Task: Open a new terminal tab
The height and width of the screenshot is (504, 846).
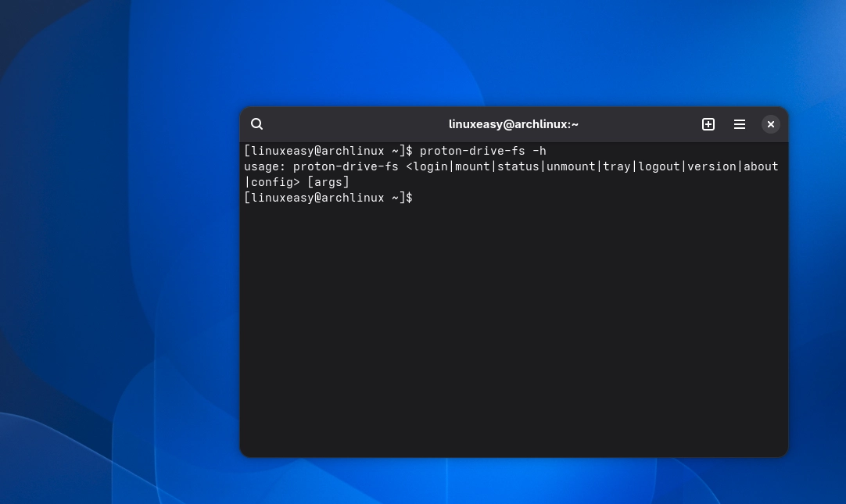Action: click(x=708, y=124)
